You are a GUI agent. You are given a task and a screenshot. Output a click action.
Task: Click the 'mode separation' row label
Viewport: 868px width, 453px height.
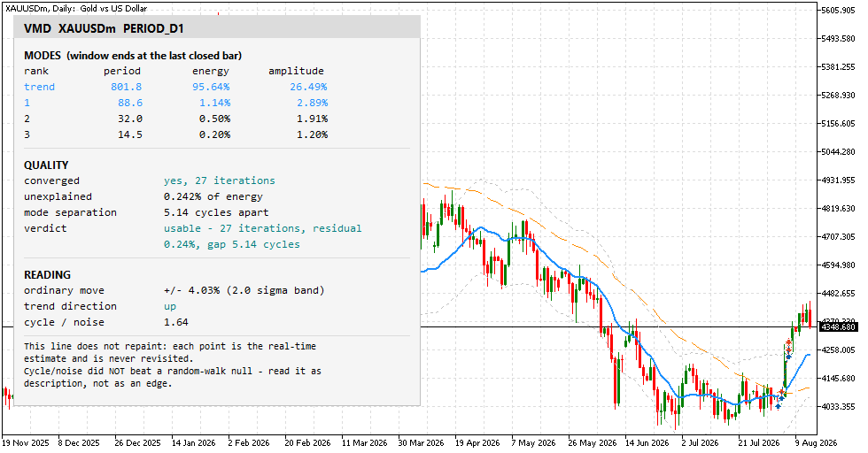coord(70,213)
